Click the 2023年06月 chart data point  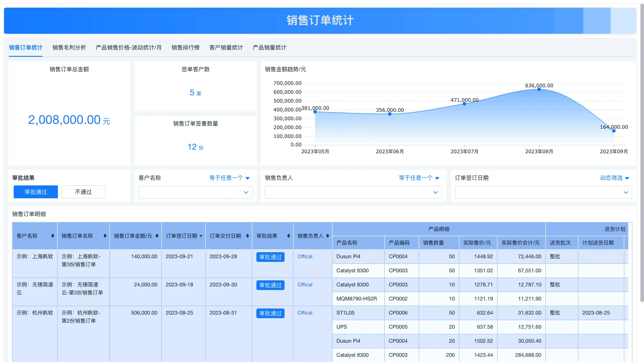pyautogui.click(x=390, y=114)
